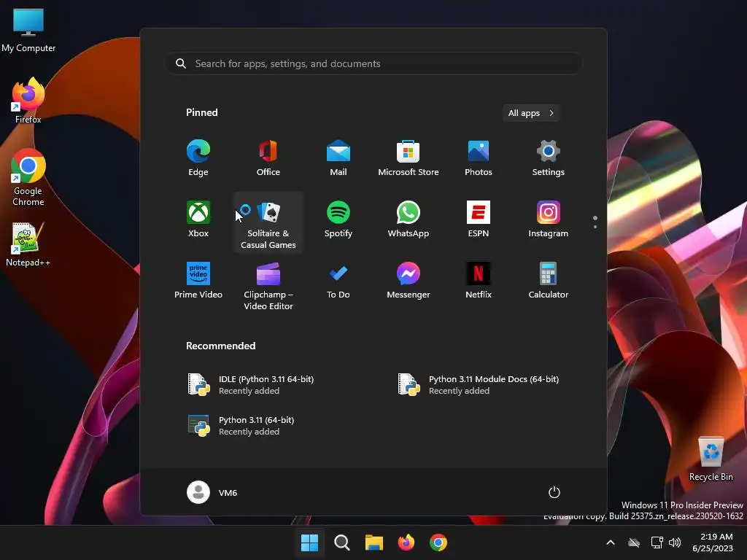Image resolution: width=747 pixels, height=560 pixels.
Task: Open the clock showing 2:19 AM
Action: [713, 542]
